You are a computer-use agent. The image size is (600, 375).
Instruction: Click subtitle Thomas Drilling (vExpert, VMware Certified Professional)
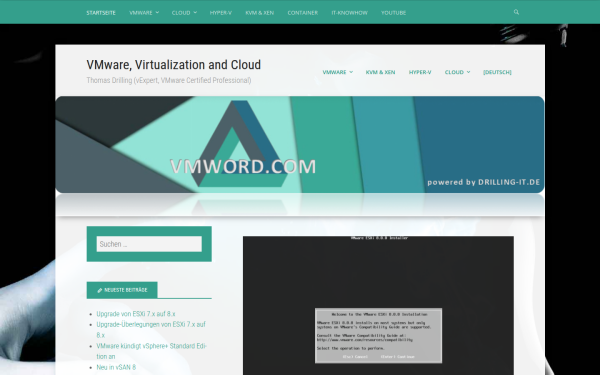pos(169,80)
